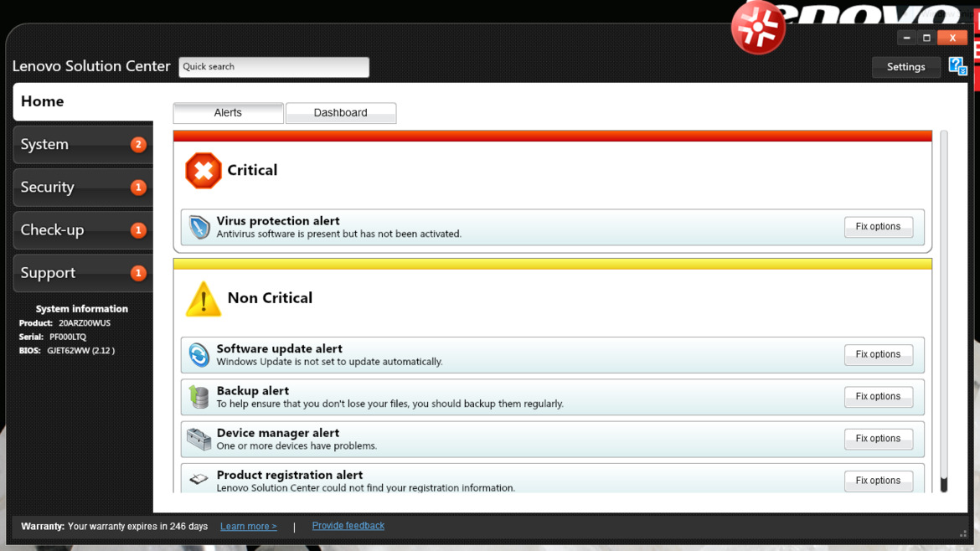This screenshot has width=980, height=551.
Task: Follow the Learn more warranty link
Action: coord(248,527)
